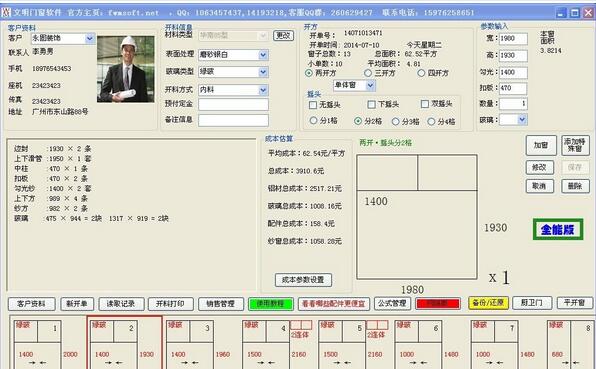The image size is (596, 369).
Task: Click 看看哪些配件更便宜
Action: tap(334, 304)
